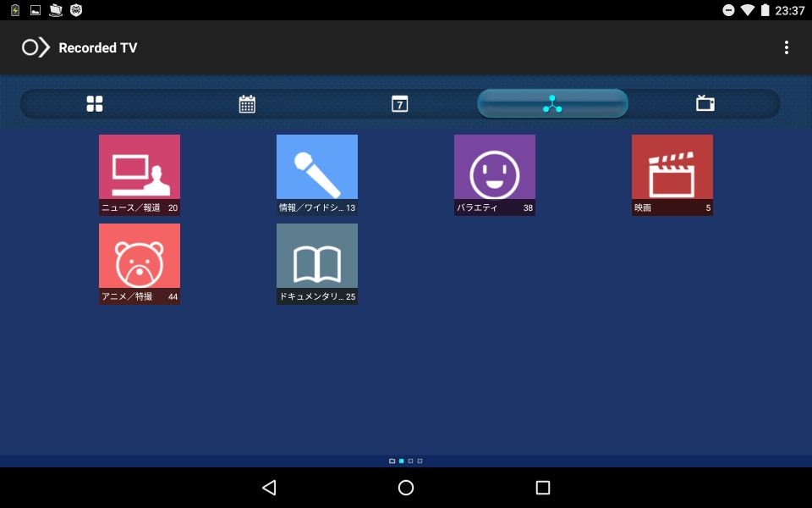Open the ドキュメンタリー book category
812x508 pixels.
[317, 264]
